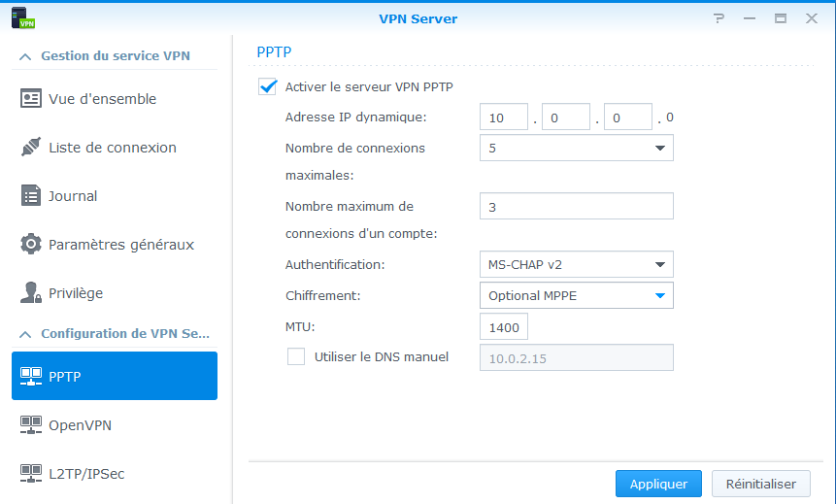
Task: Enable Utiliser le DNS manuel checkbox
Action: tap(296, 356)
